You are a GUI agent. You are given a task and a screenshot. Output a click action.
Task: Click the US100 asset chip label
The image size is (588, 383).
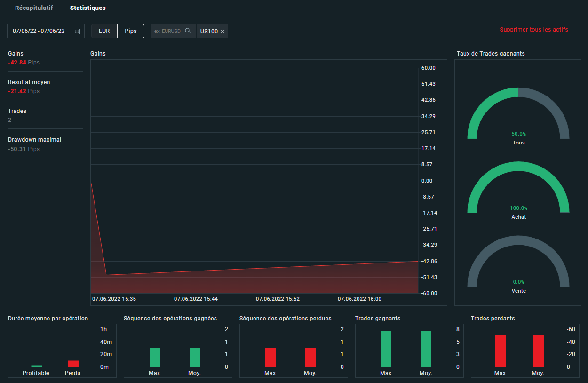209,32
